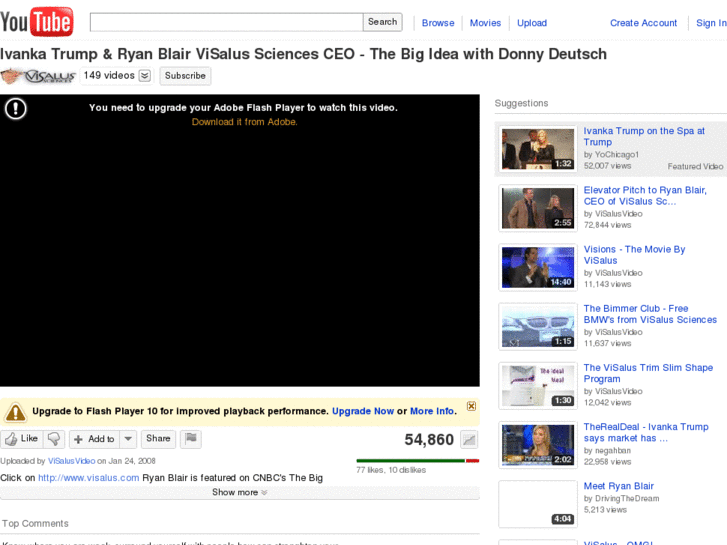The height and width of the screenshot is (545, 727).
Task: Subscribe to the ViSalus channel
Action: 185,76
